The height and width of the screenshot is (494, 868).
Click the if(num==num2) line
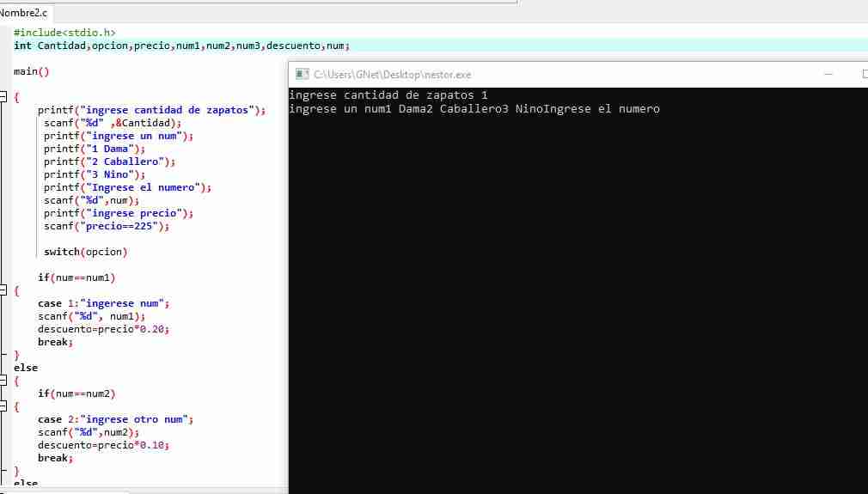click(x=76, y=393)
